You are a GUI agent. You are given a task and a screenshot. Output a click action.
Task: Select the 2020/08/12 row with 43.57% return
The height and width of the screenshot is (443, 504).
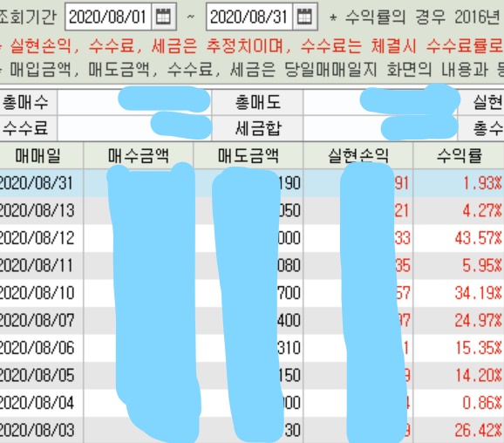pos(252,238)
